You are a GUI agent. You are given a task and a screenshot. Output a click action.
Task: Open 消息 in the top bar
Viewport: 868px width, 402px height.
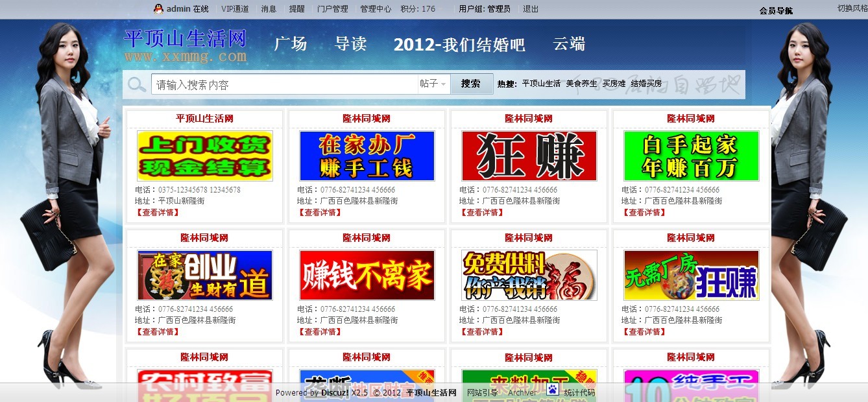click(x=269, y=9)
